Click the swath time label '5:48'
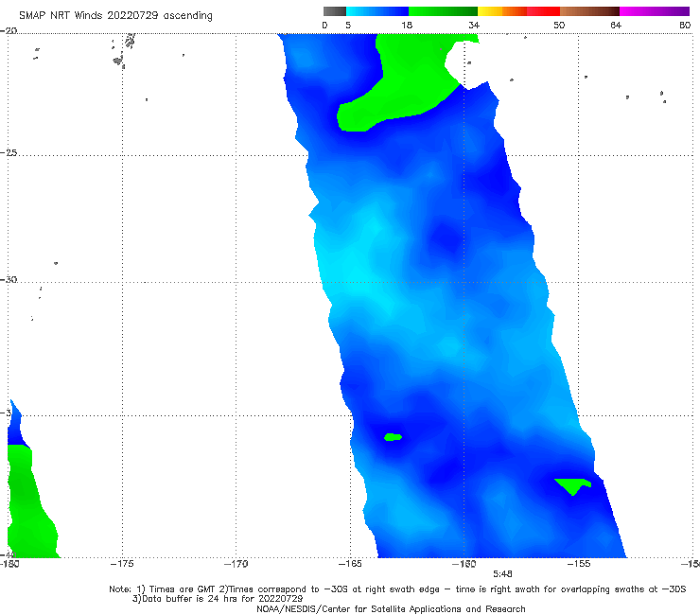700x615 pixels. tap(502, 574)
